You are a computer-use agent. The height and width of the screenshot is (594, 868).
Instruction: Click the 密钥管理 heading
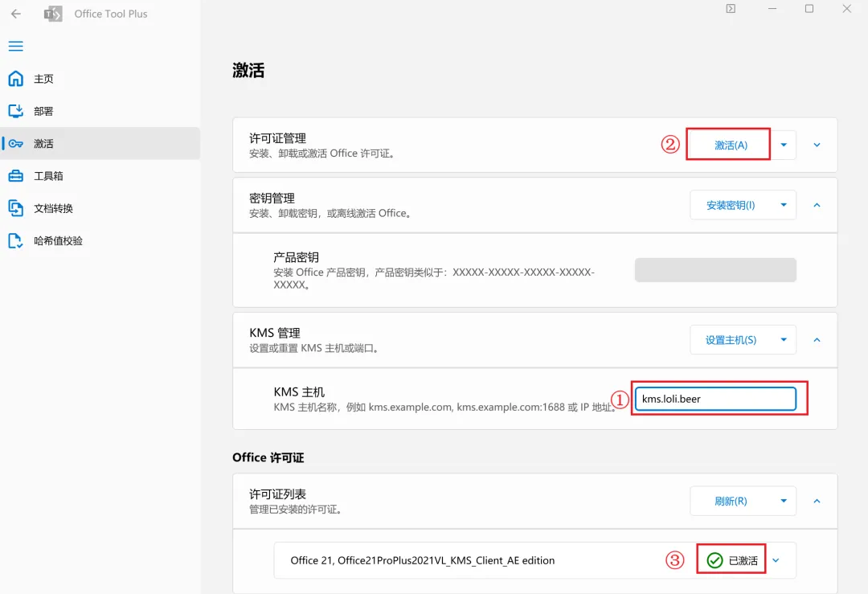coord(272,199)
